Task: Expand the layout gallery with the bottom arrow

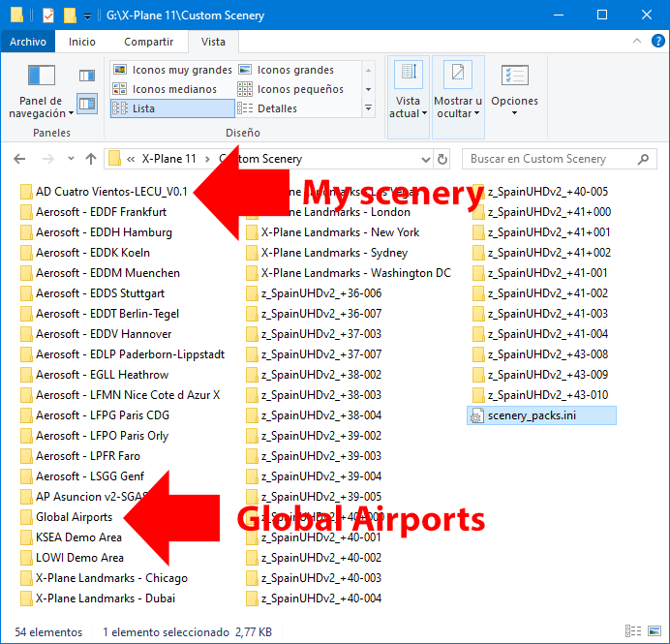Action: (368, 108)
